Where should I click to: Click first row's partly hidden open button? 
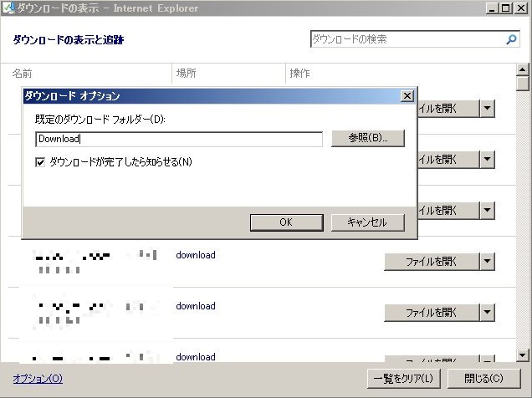coord(448,109)
